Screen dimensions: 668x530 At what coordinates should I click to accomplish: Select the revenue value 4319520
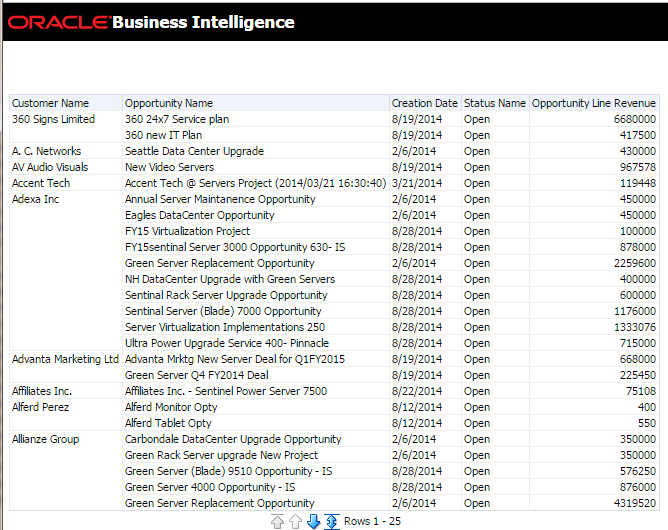coord(635,503)
